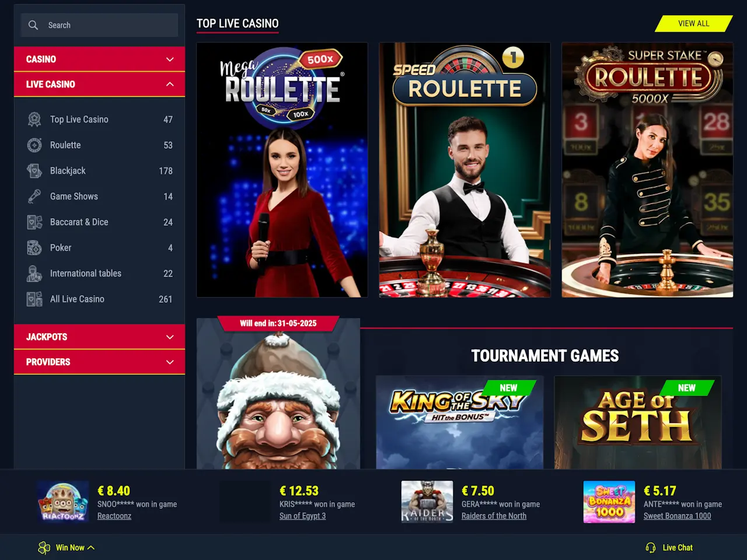Click the Baccarat & Dice icon

coord(34,222)
